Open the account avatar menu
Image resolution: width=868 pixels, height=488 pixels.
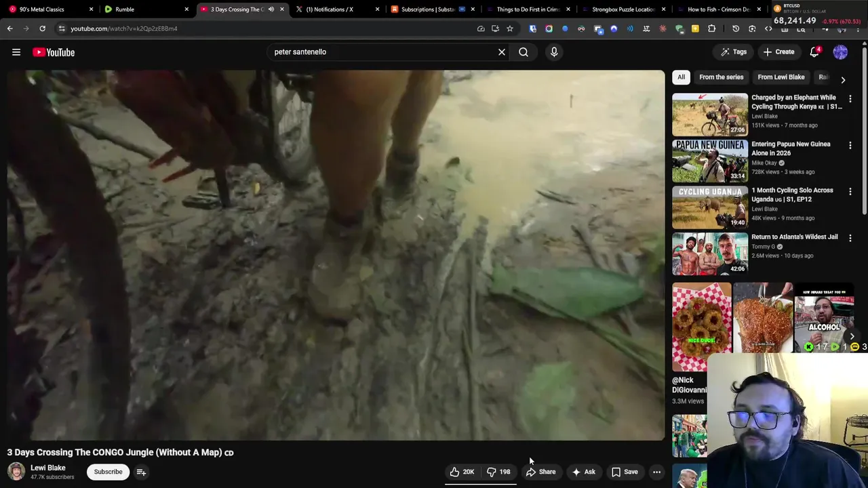840,52
